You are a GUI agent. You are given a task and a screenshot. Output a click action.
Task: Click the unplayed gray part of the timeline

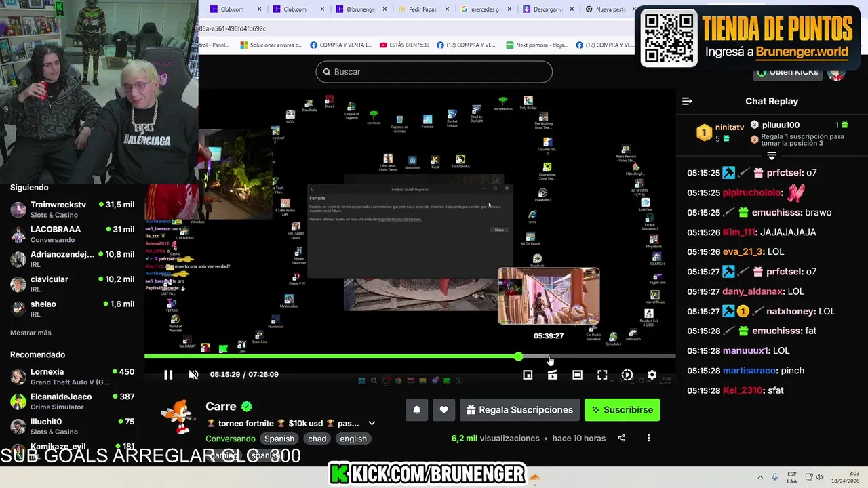[599, 357]
